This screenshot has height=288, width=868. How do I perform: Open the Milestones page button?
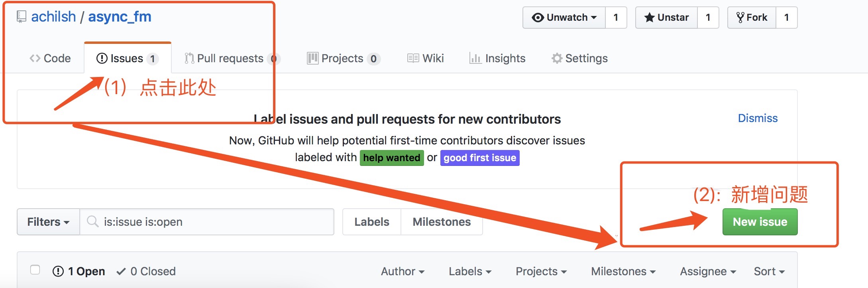click(442, 222)
